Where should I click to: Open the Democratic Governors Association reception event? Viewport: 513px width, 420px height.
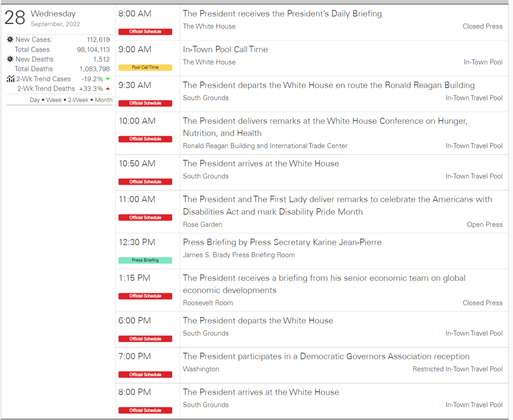[x=326, y=356]
